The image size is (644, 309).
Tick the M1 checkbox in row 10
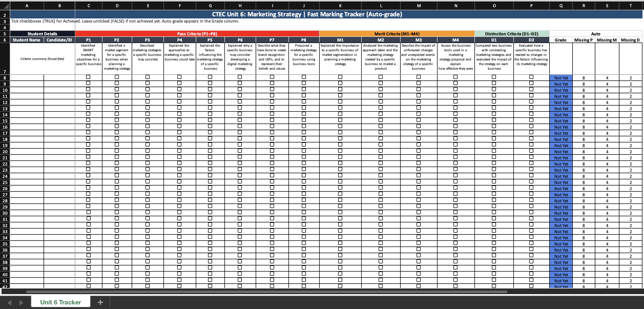340,89
